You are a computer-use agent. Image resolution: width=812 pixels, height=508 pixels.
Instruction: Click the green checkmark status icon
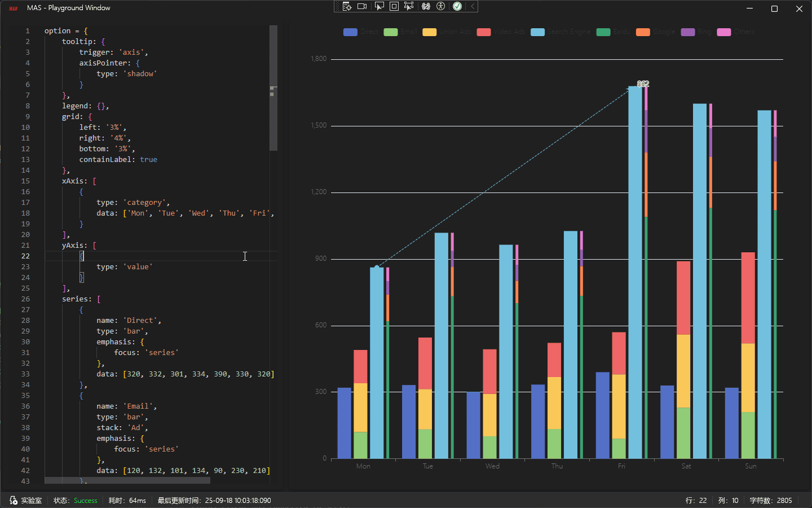(457, 6)
